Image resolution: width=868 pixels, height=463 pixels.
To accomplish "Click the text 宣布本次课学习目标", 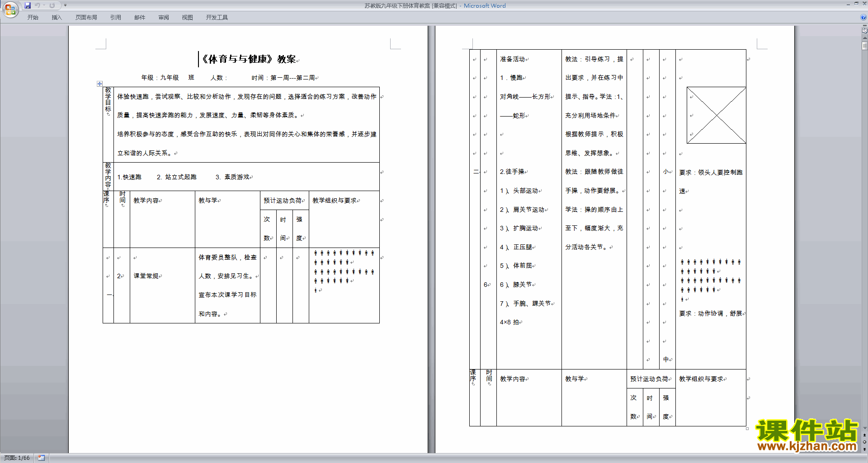I will pos(227,295).
